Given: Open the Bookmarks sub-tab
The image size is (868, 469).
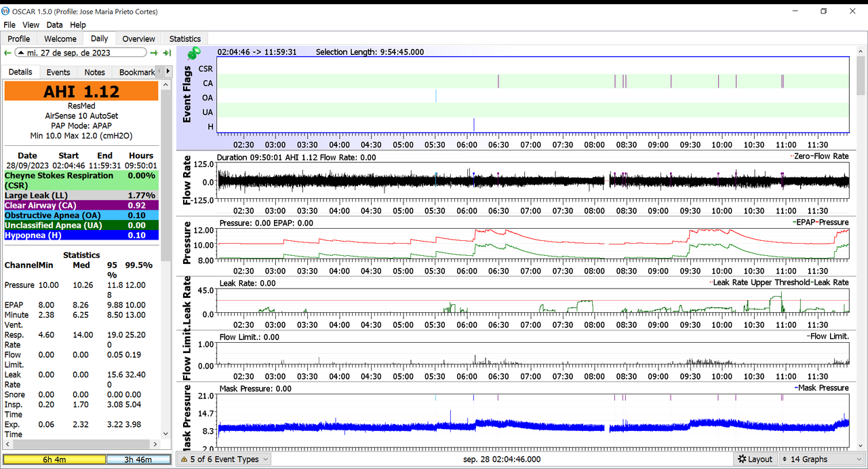Looking at the screenshot, I should [136, 72].
